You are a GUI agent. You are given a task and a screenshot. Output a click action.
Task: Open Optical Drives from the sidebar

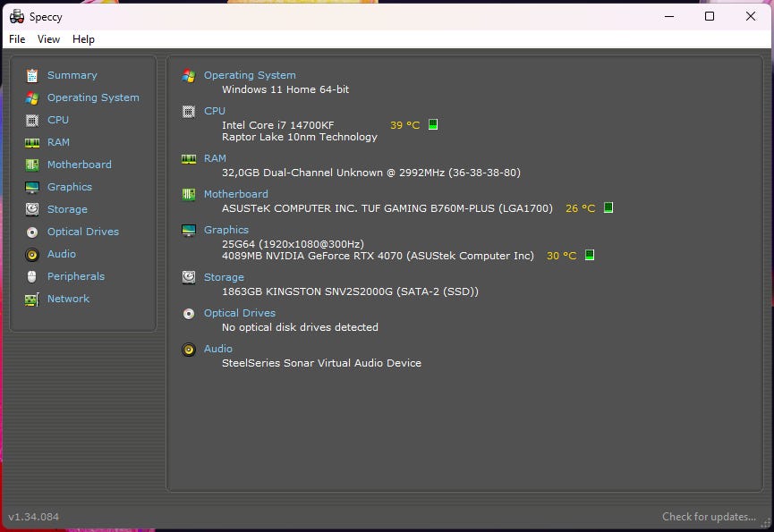pyautogui.click(x=83, y=232)
